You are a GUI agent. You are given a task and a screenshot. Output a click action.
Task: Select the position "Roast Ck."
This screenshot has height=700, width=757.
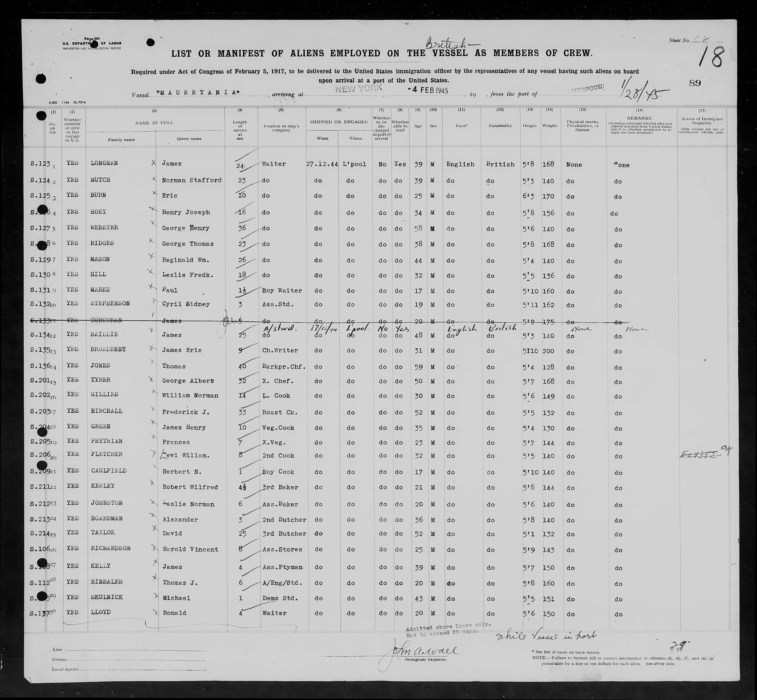[x=280, y=412]
